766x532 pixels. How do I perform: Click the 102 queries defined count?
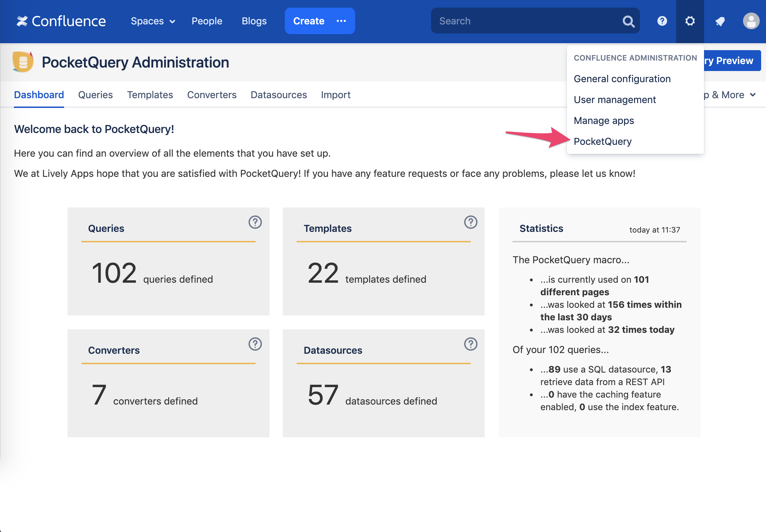click(152, 274)
